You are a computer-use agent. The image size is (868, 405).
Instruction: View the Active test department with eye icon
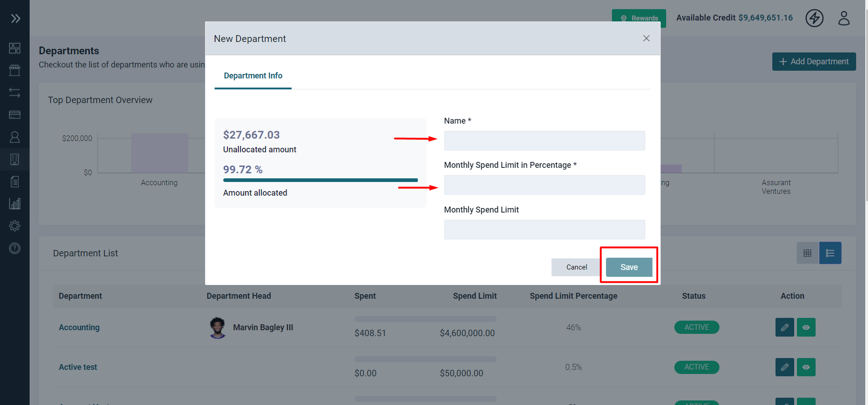806,367
